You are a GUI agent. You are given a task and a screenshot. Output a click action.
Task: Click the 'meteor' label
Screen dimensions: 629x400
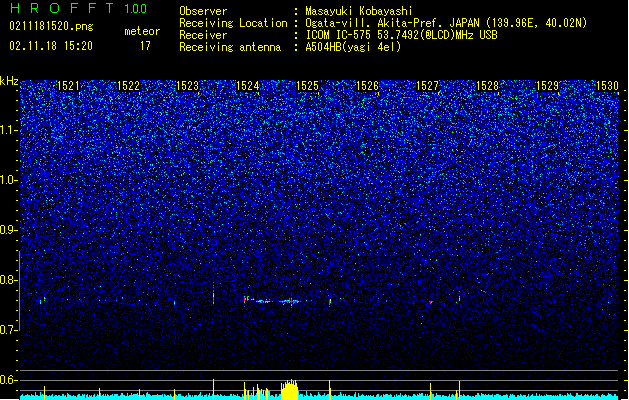(x=142, y=31)
